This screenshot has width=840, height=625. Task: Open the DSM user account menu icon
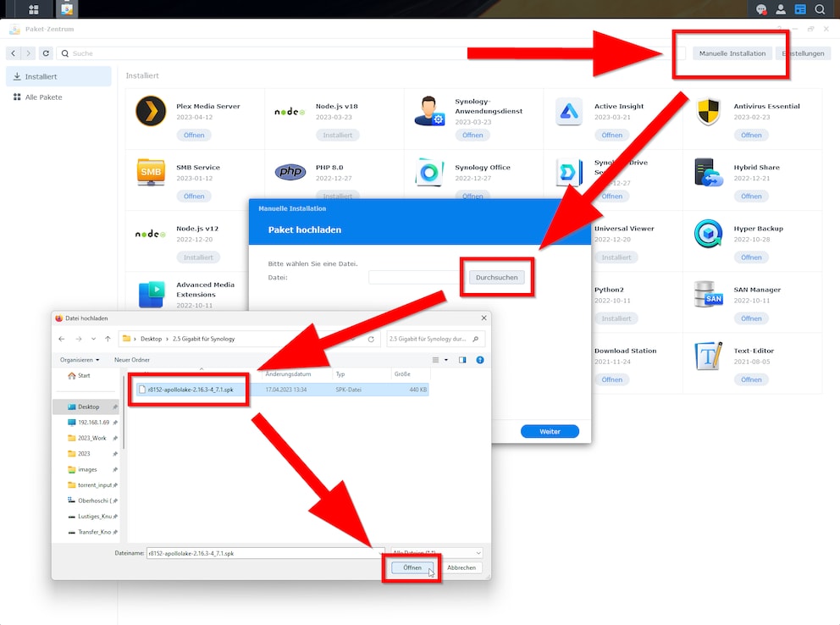point(781,9)
